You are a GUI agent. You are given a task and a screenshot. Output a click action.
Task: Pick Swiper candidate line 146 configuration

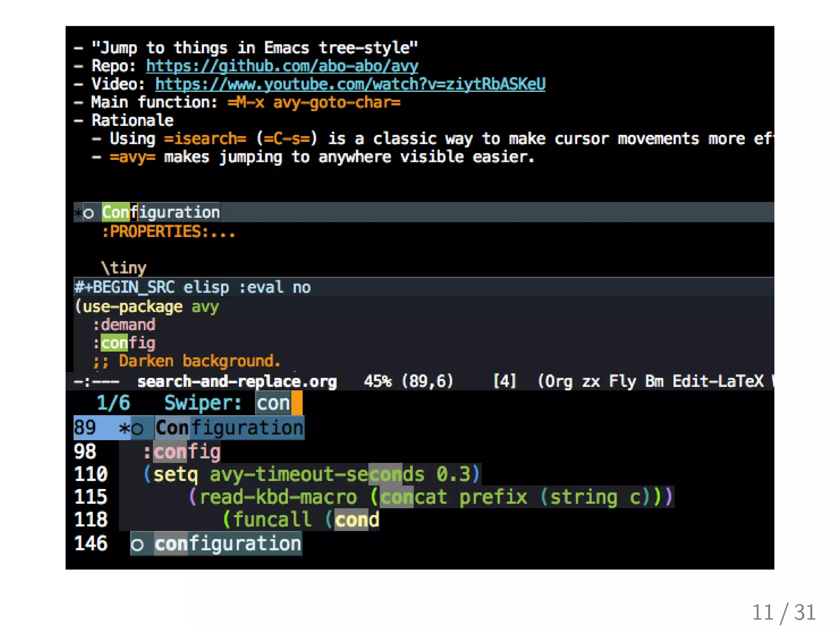[227, 544]
